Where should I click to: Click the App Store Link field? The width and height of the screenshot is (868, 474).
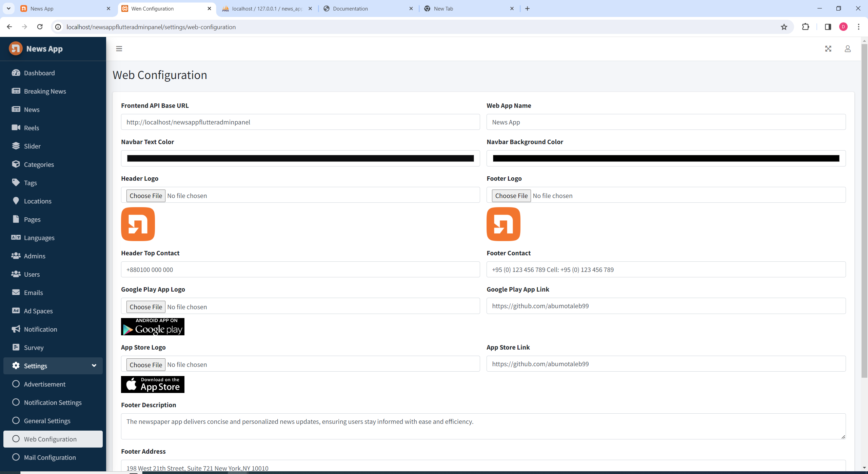[x=666, y=364]
